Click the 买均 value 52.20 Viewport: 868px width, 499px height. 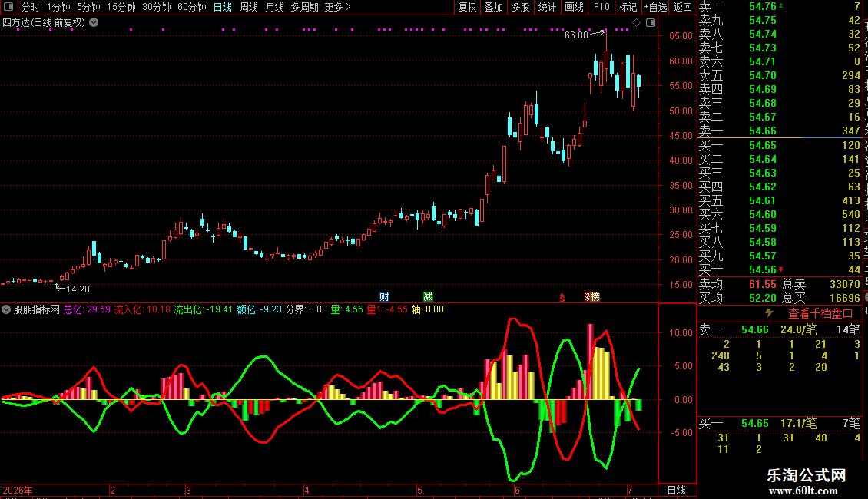[762, 298]
